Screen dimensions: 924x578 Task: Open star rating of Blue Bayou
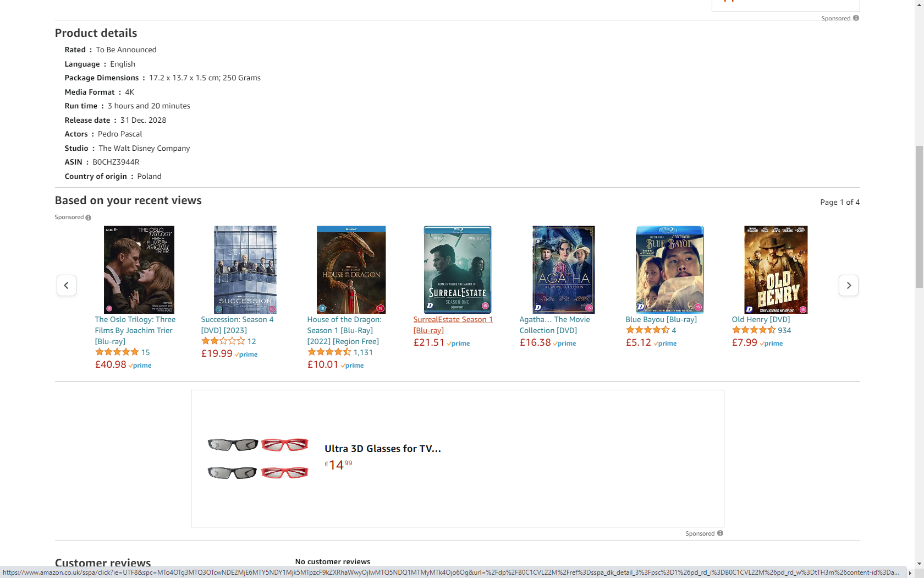pos(648,330)
